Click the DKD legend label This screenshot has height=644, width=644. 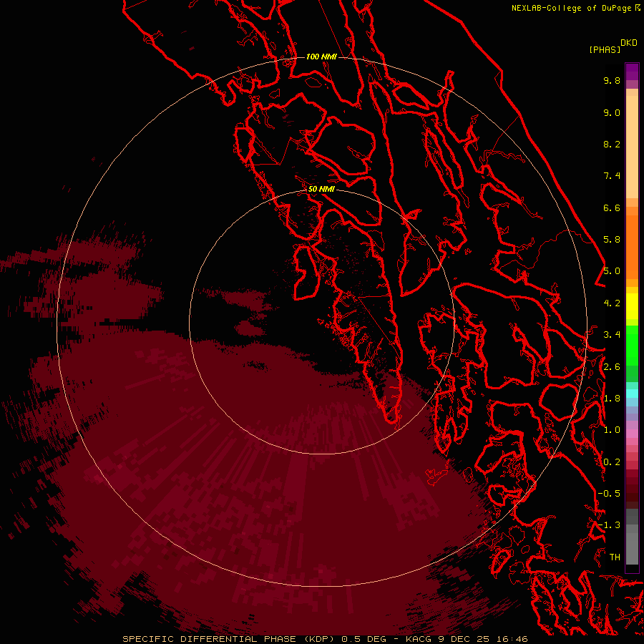point(629,43)
